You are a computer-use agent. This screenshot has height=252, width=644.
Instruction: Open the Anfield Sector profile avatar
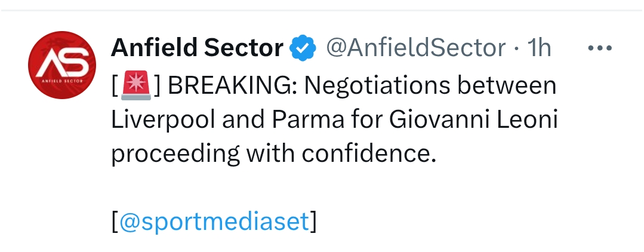62,65
